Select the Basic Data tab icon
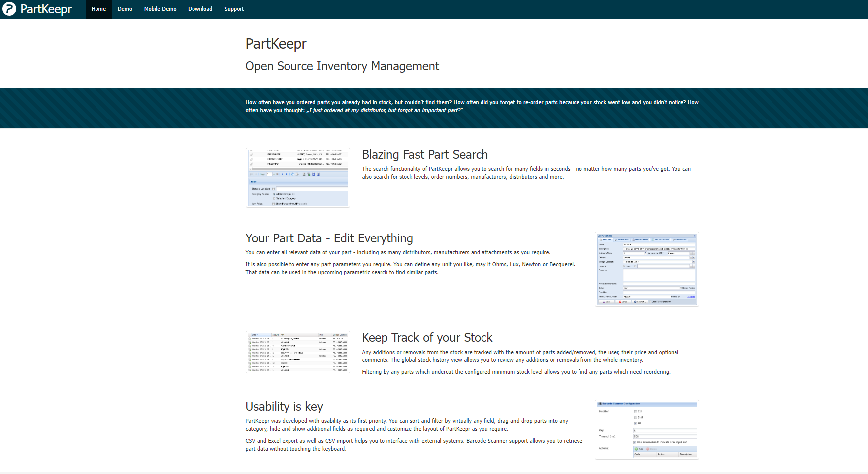The width and height of the screenshot is (868, 474). (601, 239)
